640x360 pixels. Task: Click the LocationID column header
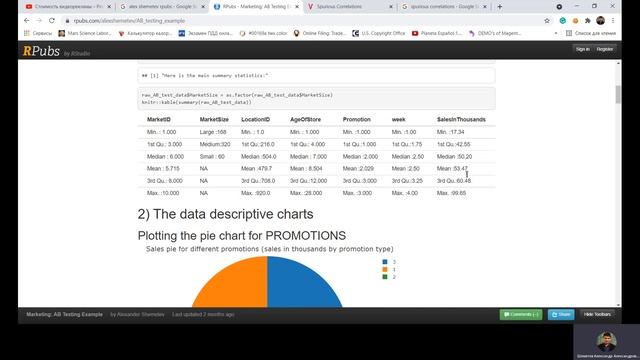click(256, 120)
